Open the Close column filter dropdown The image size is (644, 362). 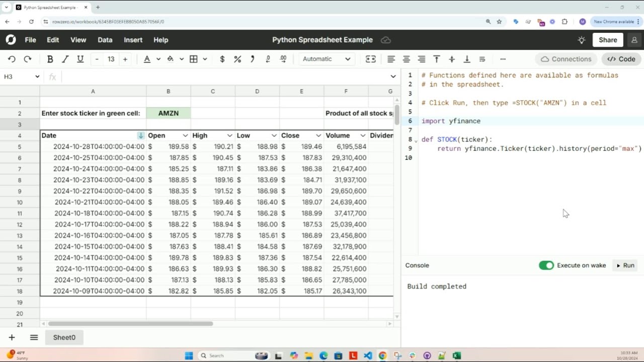(x=318, y=136)
